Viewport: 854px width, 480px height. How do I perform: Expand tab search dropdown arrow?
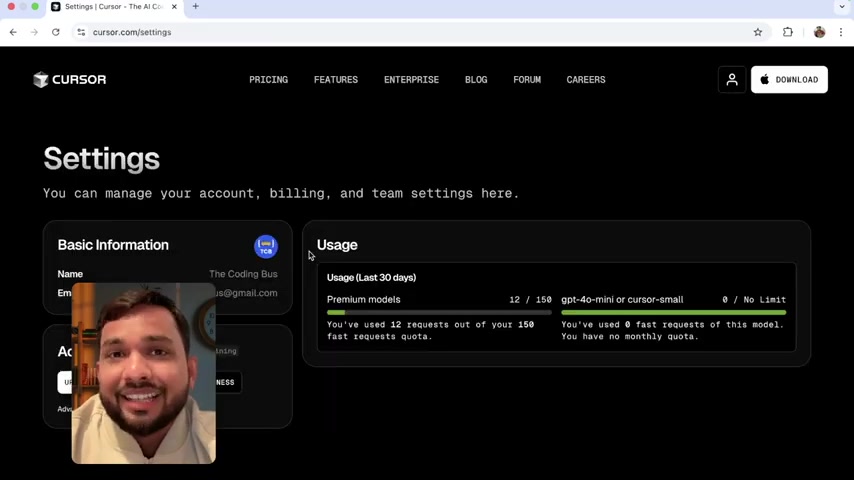(842, 7)
